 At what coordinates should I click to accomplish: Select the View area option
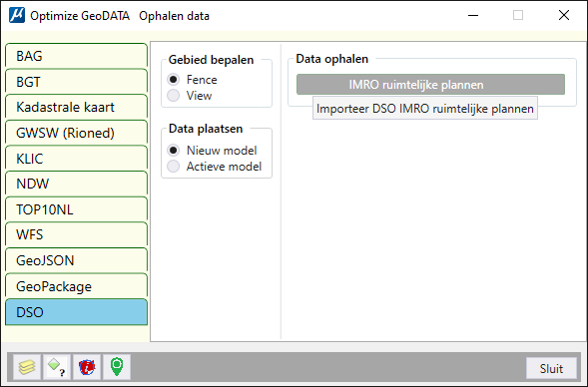(174, 96)
